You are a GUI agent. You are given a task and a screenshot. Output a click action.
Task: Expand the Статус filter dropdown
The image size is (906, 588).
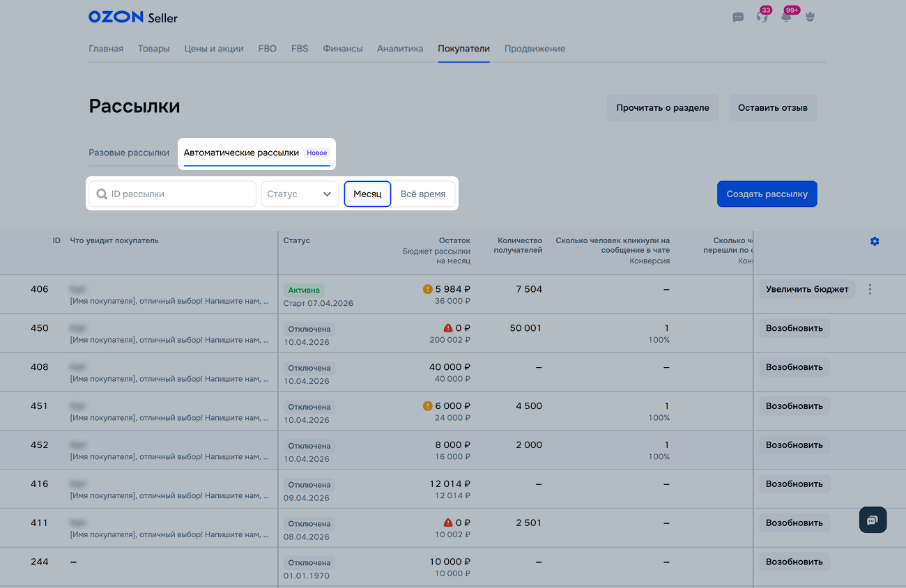(300, 194)
